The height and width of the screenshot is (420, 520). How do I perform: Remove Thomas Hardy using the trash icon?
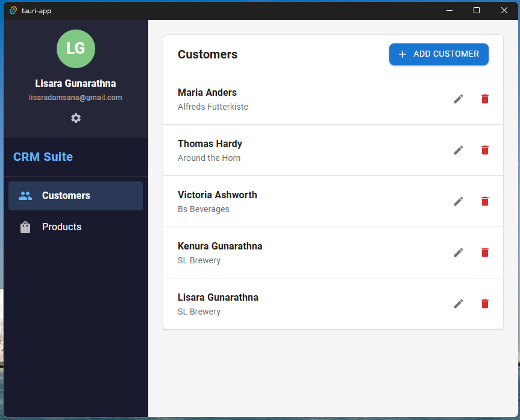485,150
